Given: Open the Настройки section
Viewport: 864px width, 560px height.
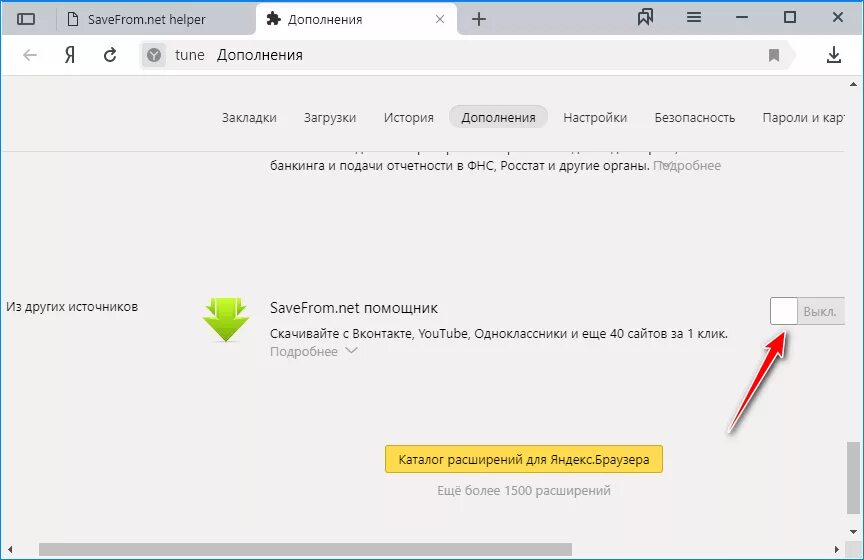Looking at the screenshot, I should pos(595,117).
